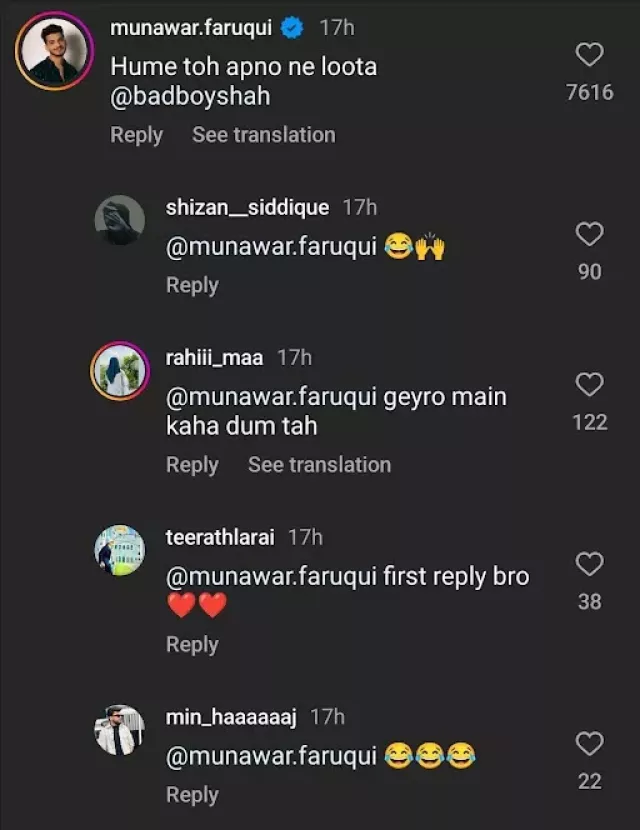Open the munawar.faruqui username at top
640x830 pixels.
(191, 28)
